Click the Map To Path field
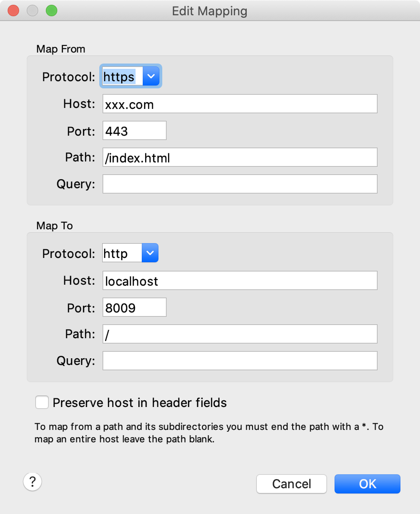Screen dimensions: 420x514 click(240, 334)
